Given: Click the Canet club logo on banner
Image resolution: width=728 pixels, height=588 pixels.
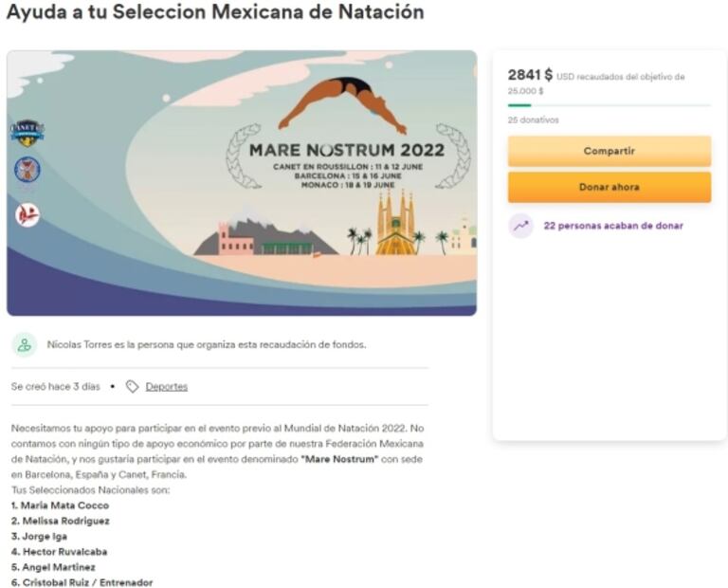Looking at the screenshot, I should [x=27, y=132].
